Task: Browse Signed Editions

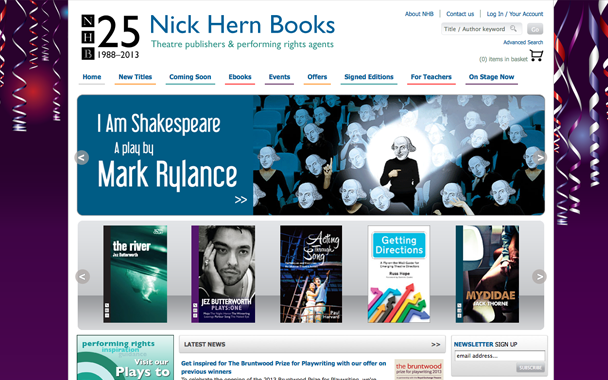Action: point(369,77)
